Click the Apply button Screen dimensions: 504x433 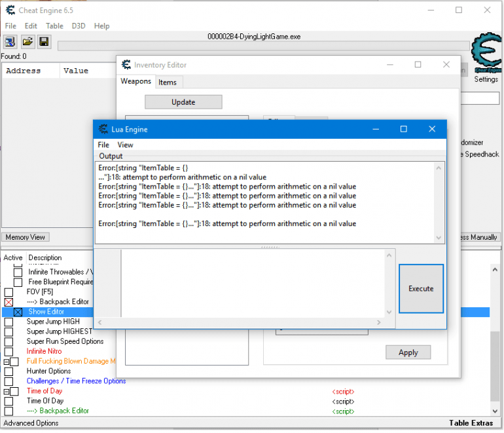pyautogui.click(x=408, y=352)
